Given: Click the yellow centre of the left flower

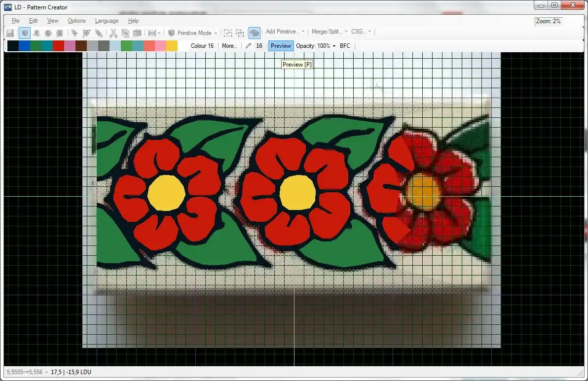Looking at the screenshot, I should [166, 193].
